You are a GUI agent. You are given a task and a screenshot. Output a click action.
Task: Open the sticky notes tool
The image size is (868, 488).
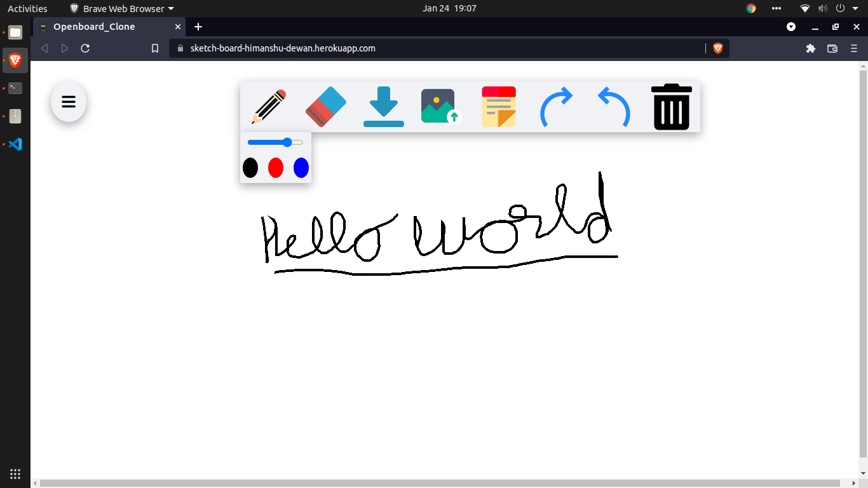498,106
